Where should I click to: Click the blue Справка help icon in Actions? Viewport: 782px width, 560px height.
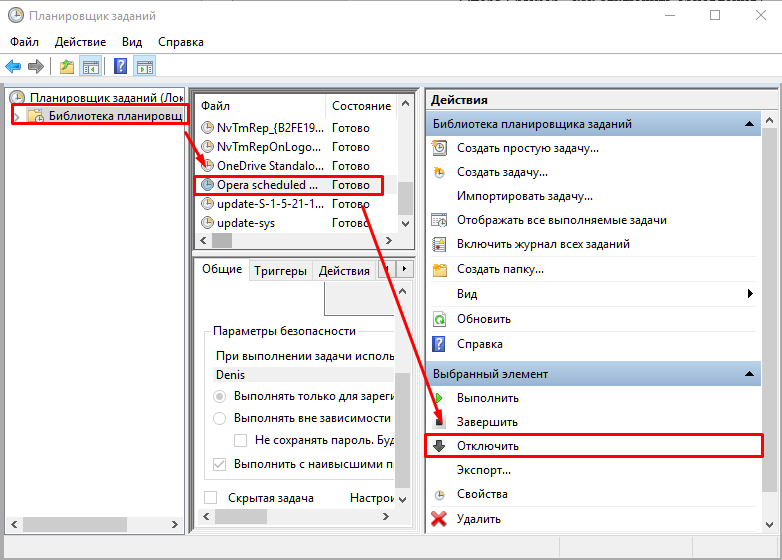[439, 344]
